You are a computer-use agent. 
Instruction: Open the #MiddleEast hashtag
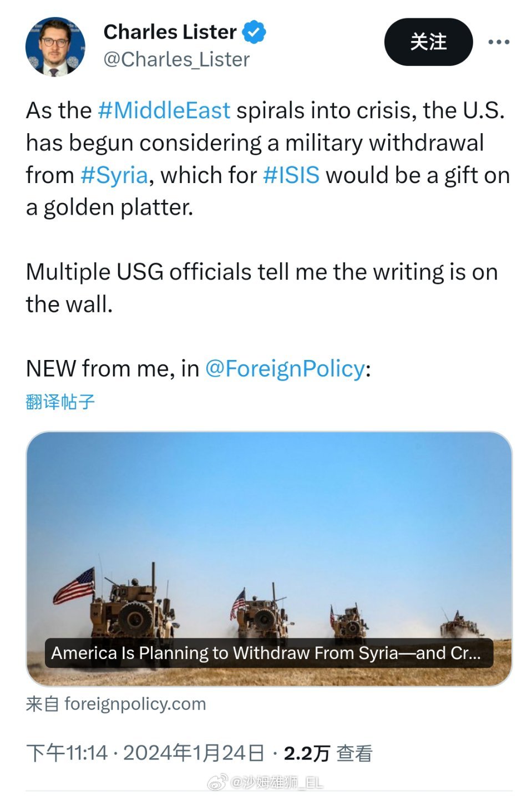click(164, 110)
